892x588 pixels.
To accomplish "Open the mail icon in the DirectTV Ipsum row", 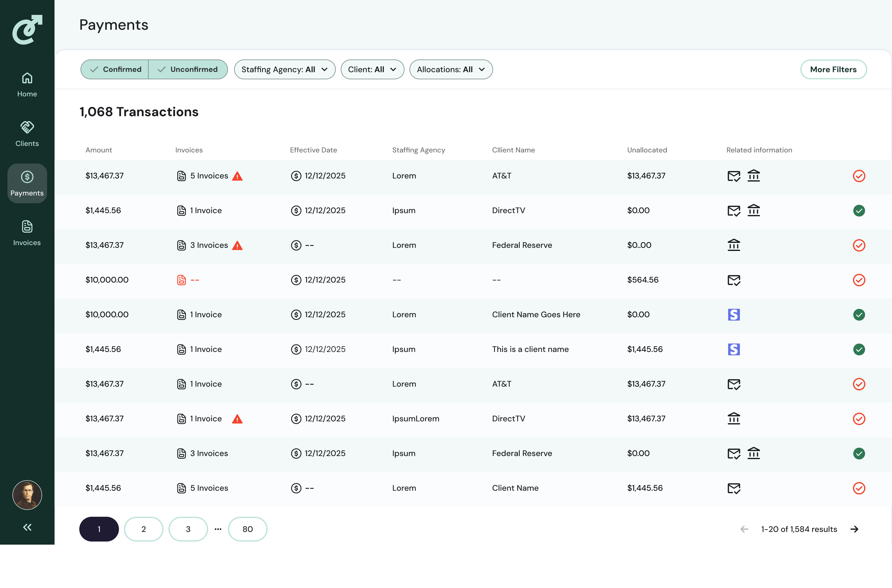I will pyautogui.click(x=733, y=211).
